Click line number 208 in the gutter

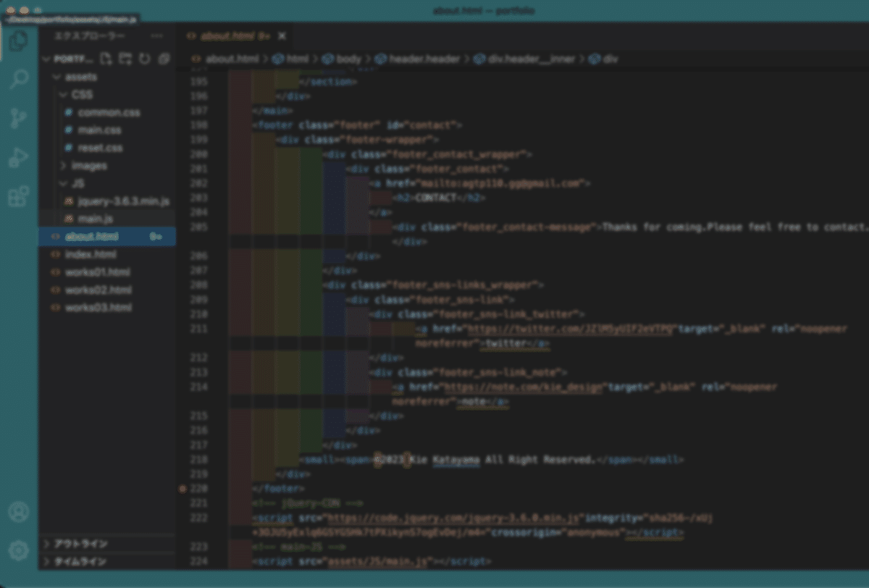(198, 285)
